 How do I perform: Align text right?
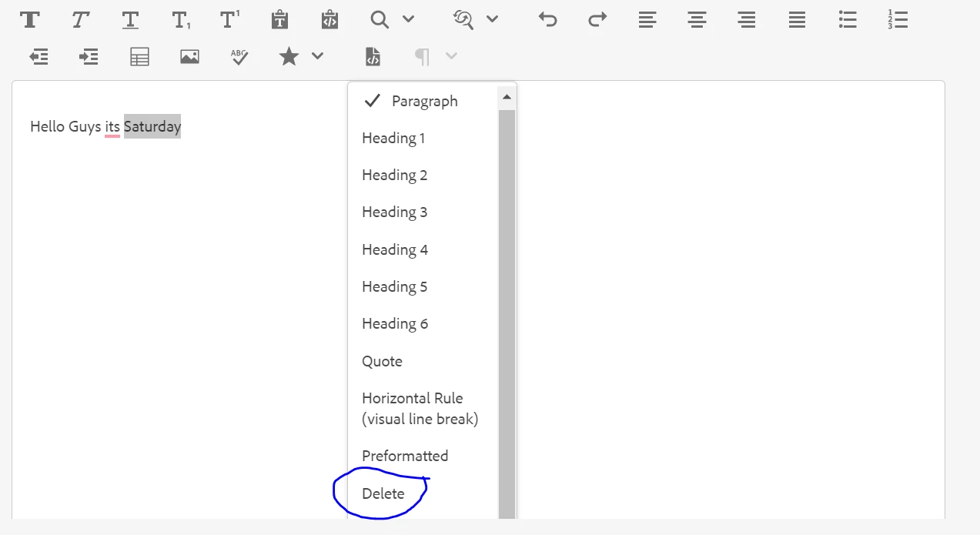pos(747,19)
